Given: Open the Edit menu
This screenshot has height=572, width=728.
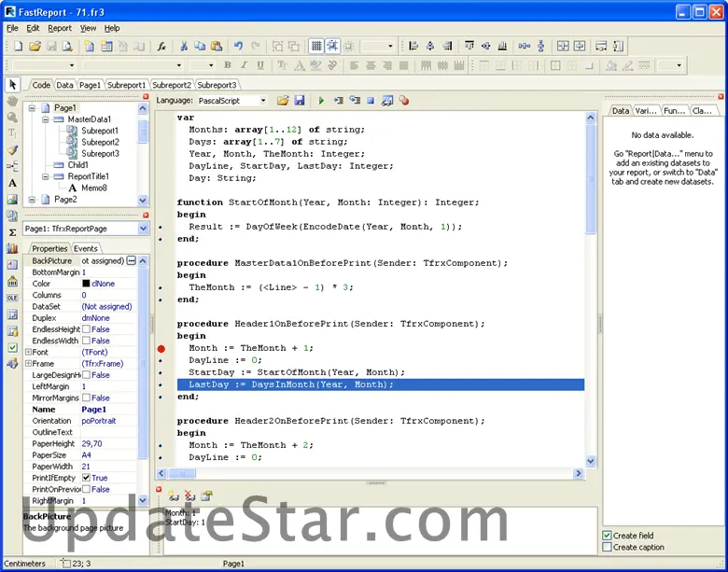Looking at the screenshot, I should pos(33,28).
